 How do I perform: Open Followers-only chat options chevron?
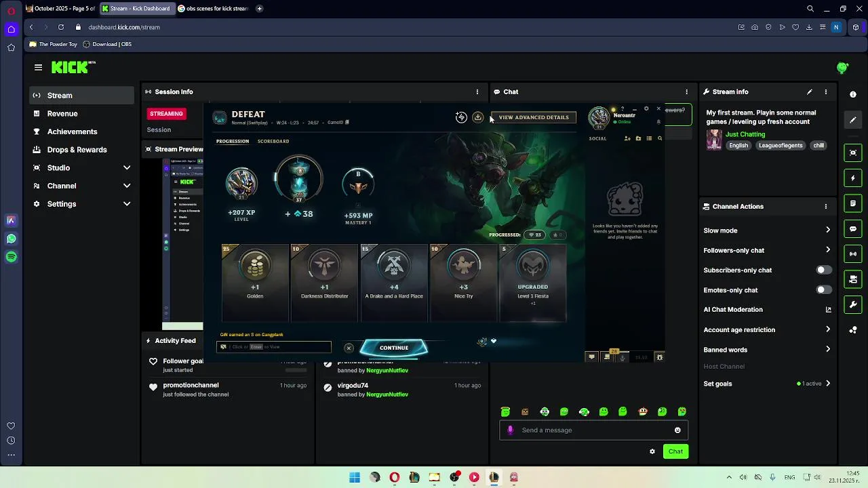coord(828,250)
